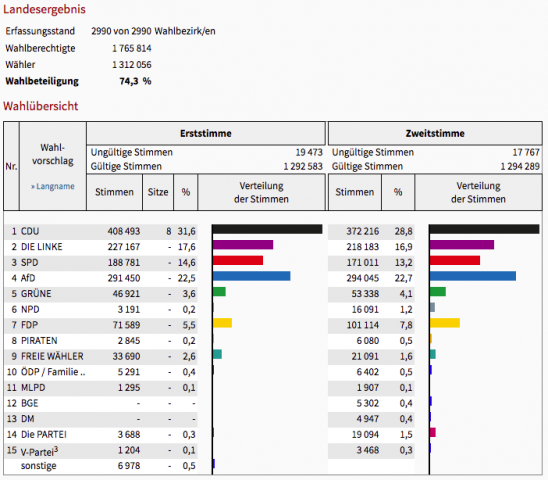
Task: Click the blue AfD Erststimme bar
Action: point(251,276)
